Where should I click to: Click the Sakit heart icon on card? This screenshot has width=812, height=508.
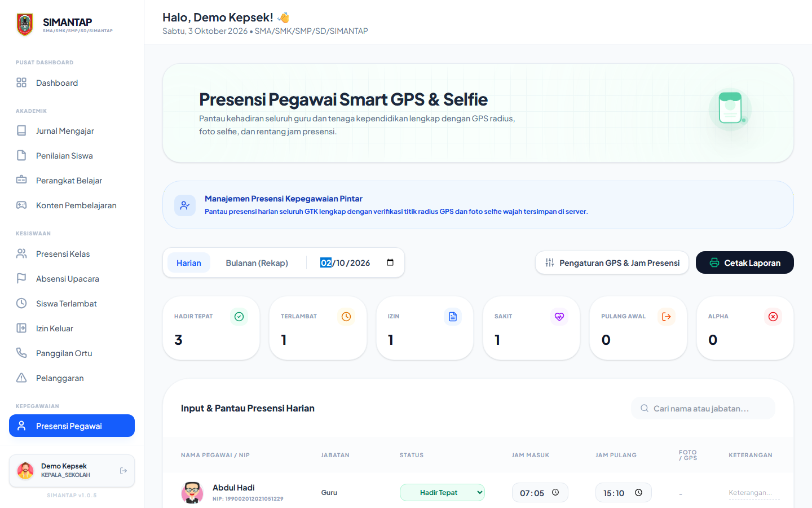tap(559, 317)
